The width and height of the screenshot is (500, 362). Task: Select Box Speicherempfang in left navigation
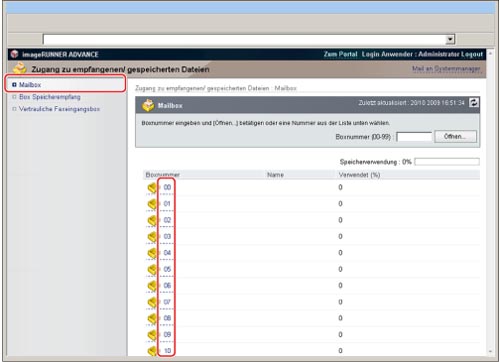pos(50,97)
